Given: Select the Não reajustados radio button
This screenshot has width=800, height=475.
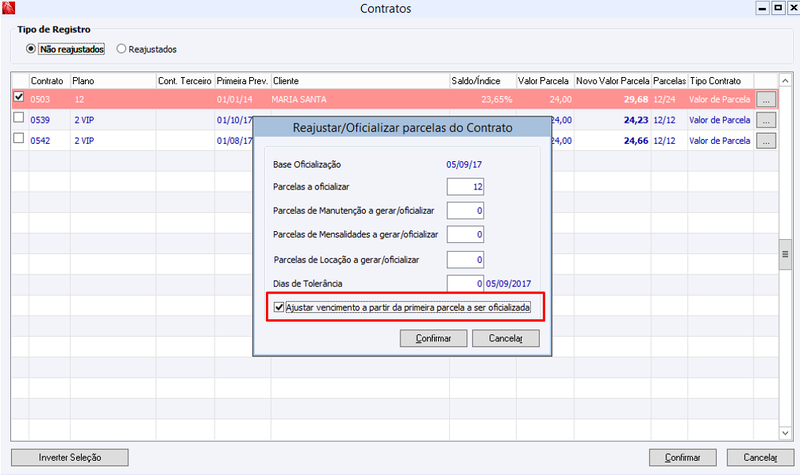Looking at the screenshot, I should [x=31, y=49].
